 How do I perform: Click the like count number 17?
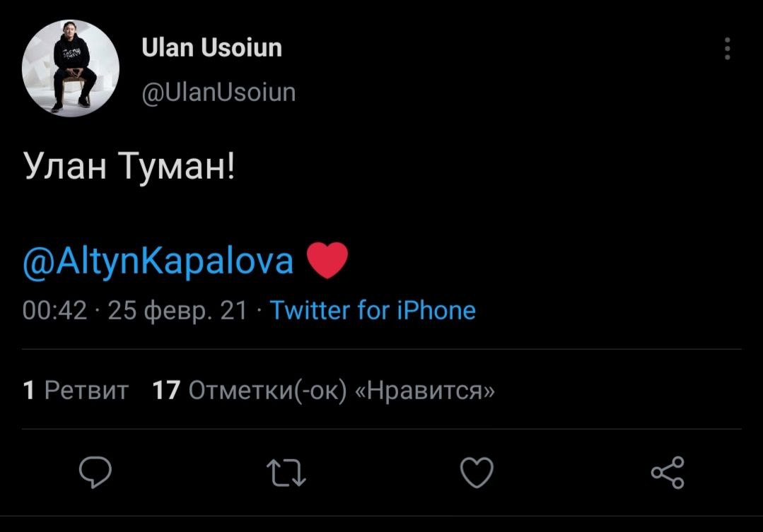tap(166, 390)
